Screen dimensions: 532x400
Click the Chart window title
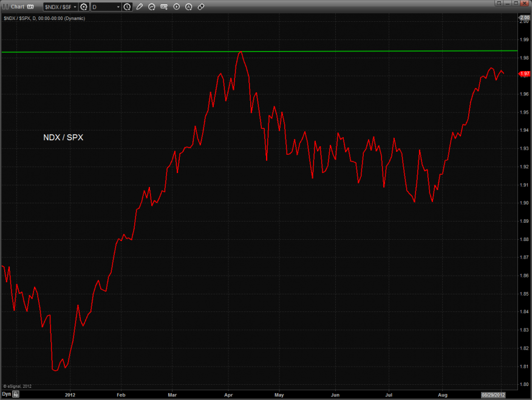click(18, 7)
